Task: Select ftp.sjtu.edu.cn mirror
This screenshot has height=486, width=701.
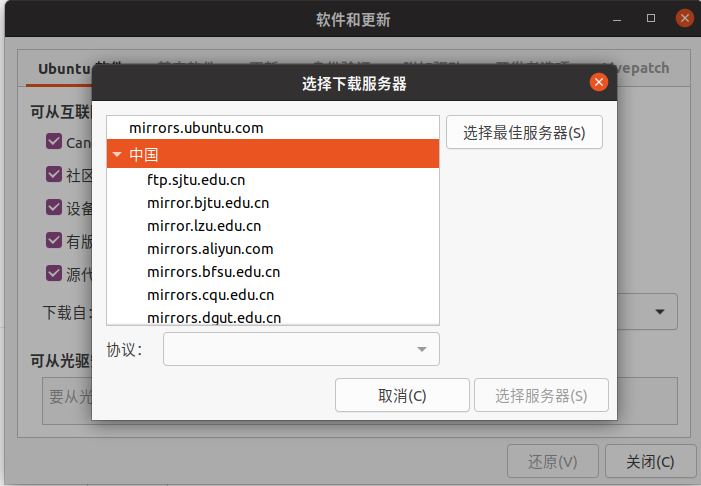Action: tap(273, 180)
